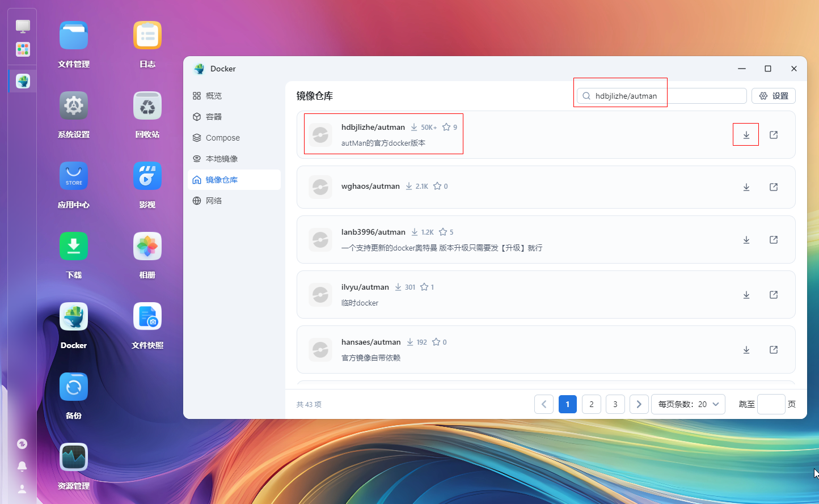Open external page for ilvyu/autman
Image resolution: width=819 pixels, height=504 pixels.
click(774, 295)
